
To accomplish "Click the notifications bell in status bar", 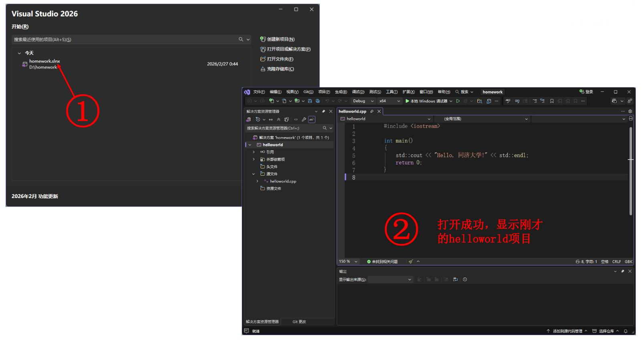I will [x=625, y=331].
